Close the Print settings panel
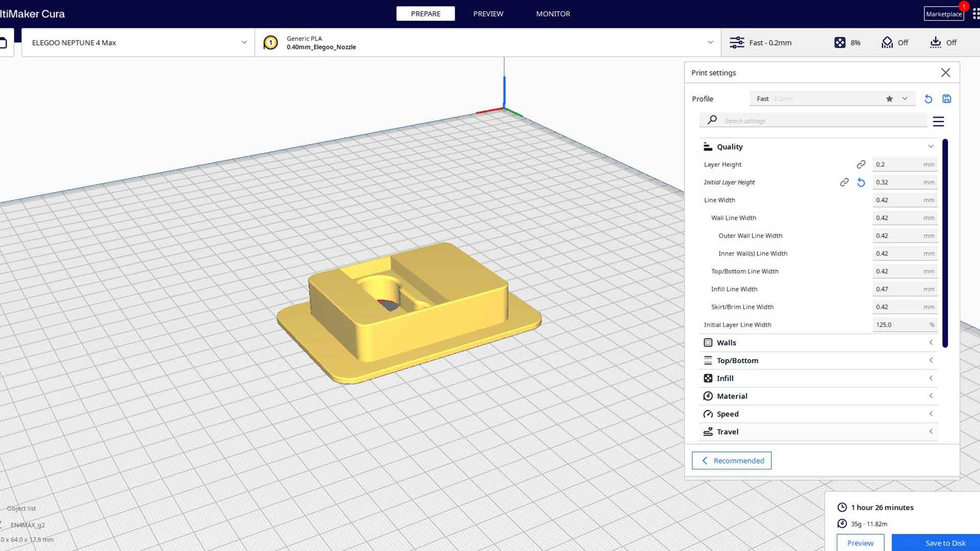980x551 pixels. click(945, 72)
